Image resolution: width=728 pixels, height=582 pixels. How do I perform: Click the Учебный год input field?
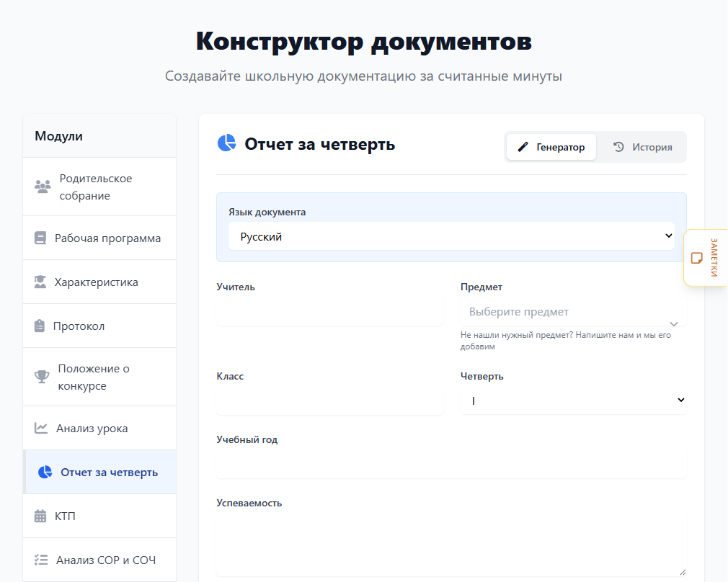tap(451, 465)
